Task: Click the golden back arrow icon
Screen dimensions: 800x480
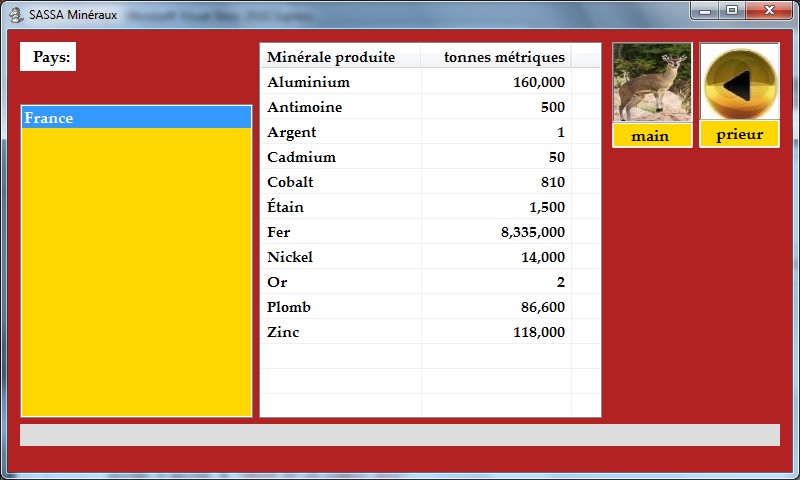Action: click(x=739, y=83)
